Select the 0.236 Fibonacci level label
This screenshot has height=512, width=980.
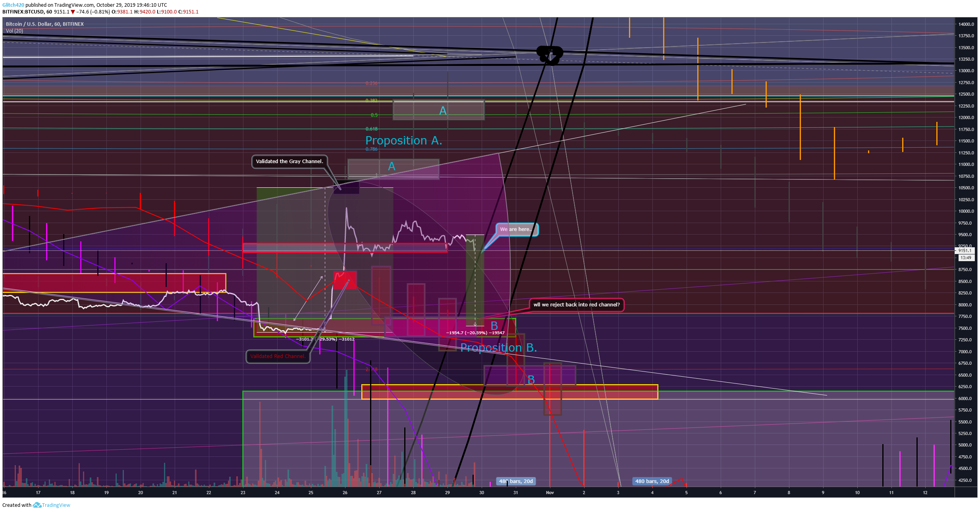371,83
